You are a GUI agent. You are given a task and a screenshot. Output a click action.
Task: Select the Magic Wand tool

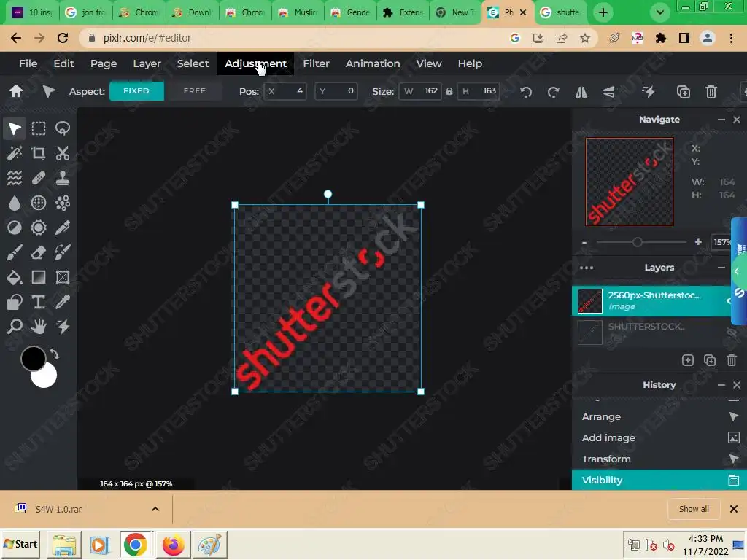click(x=15, y=153)
